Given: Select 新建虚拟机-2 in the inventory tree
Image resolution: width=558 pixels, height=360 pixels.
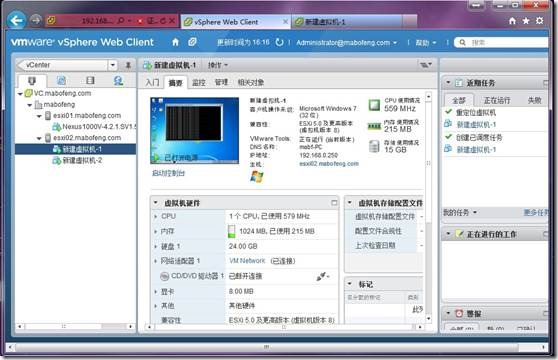Looking at the screenshot, I should point(82,161).
